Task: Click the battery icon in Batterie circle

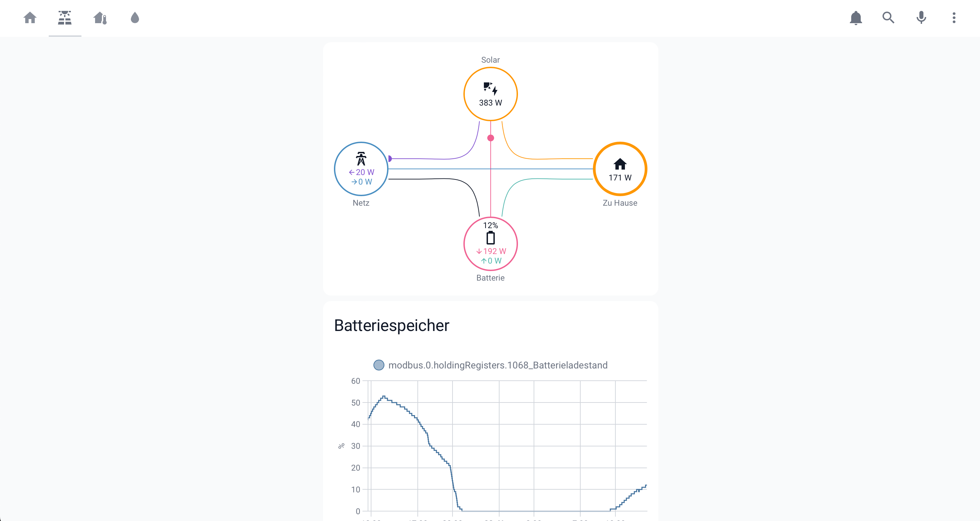Action: [x=490, y=238]
